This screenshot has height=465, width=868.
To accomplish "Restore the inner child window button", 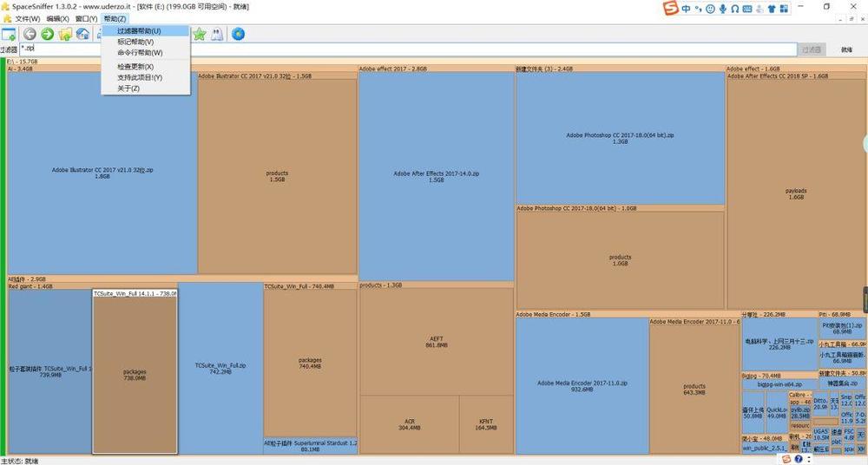I will click(x=852, y=19).
